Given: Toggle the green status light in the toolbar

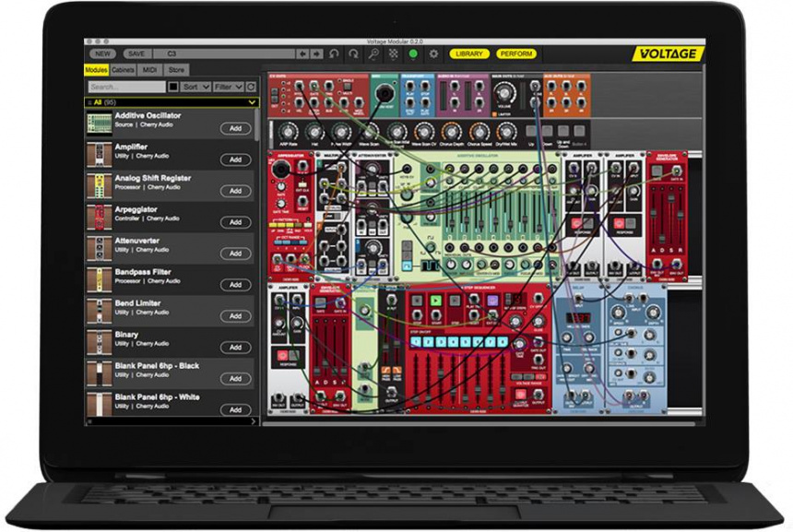Looking at the screenshot, I should 412,53.
